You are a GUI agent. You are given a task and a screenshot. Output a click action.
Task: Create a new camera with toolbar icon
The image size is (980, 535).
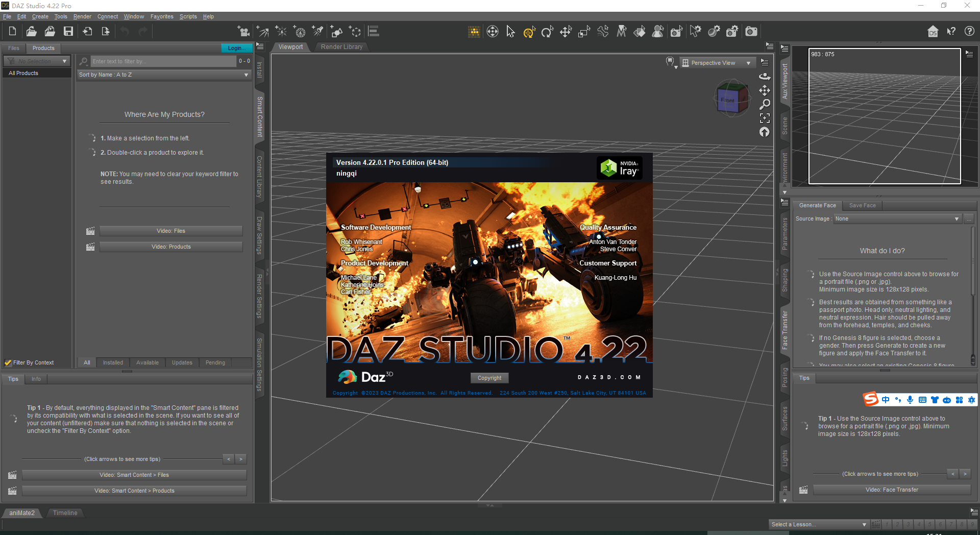pos(243,32)
